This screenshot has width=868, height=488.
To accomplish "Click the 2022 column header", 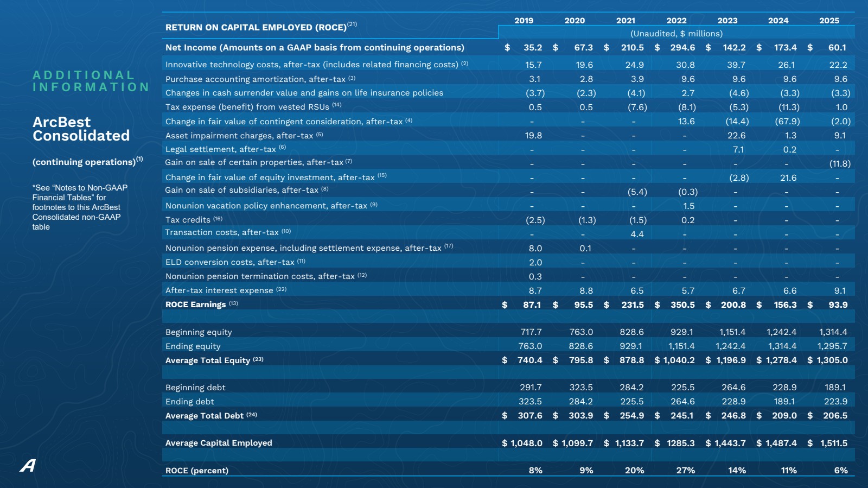I will point(676,21).
